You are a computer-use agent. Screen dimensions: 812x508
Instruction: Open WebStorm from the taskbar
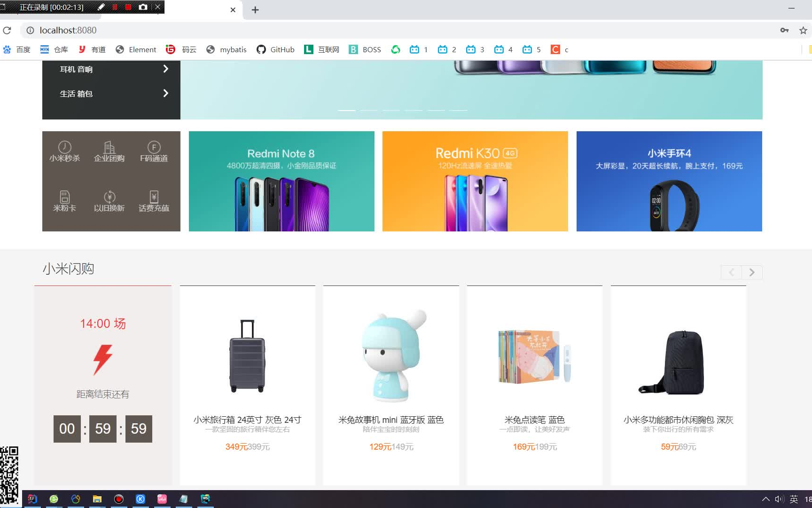coord(205,499)
